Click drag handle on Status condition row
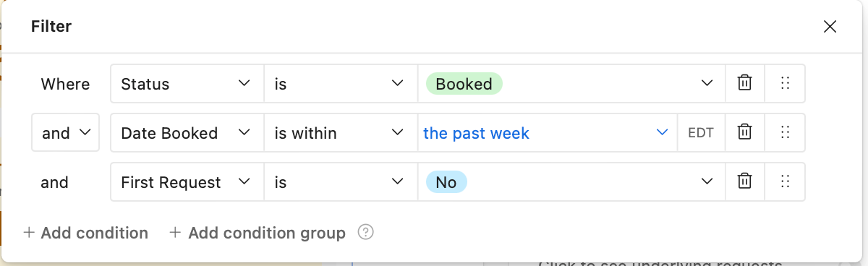 click(785, 84)
